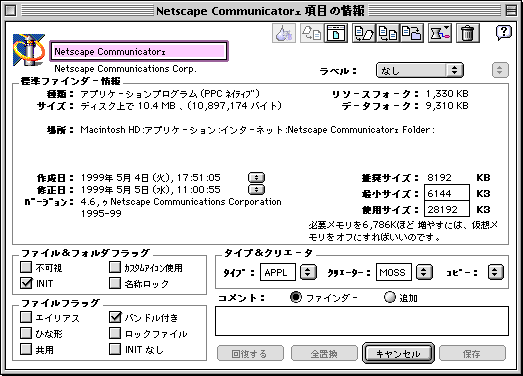Uncheck the INIT checkbox in ファイル&フォルダフラグ
523x376 pixels.
tap(26, 283)
